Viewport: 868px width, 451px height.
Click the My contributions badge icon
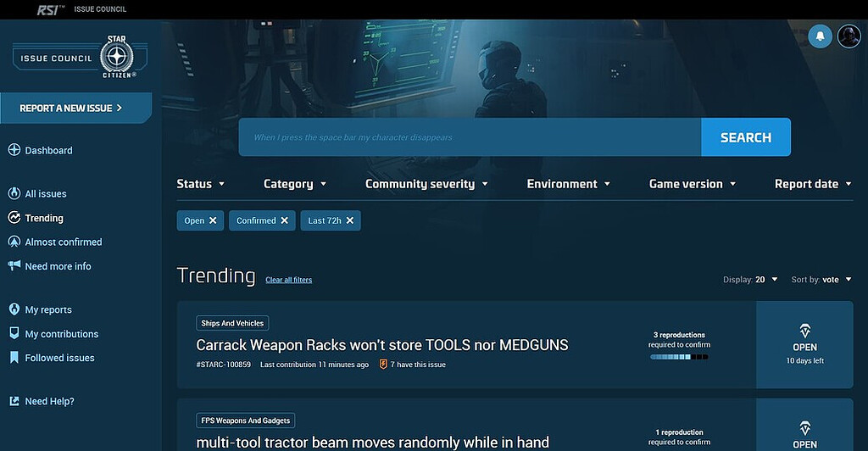point(14,333)
